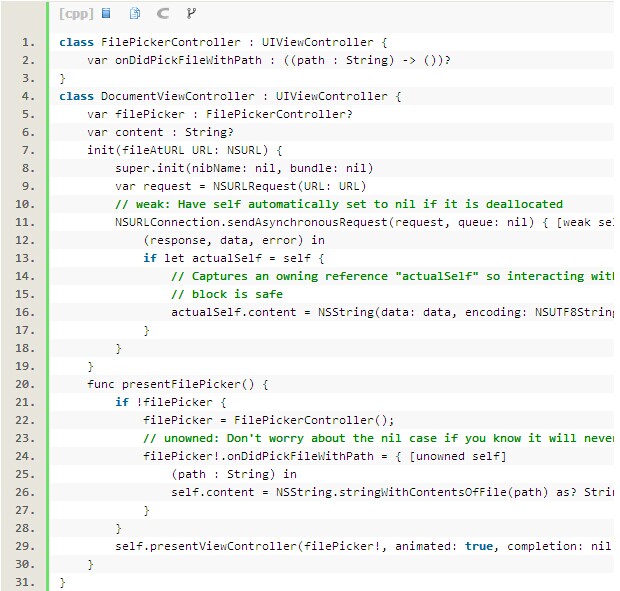The image size is (620, 591).
Task: Click the gray C code snippet icon
Action: pyautogui.click(x=163, y=13)
